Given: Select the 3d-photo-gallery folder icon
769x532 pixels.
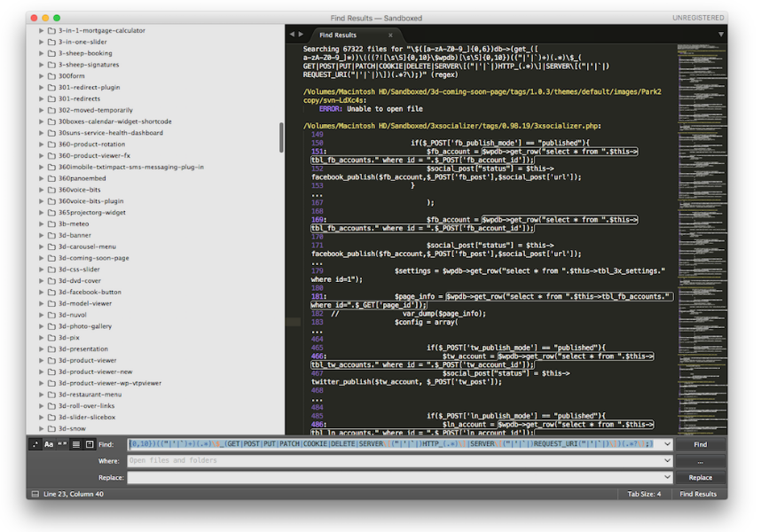Looking at the screenshot, I should pos(51,326).
